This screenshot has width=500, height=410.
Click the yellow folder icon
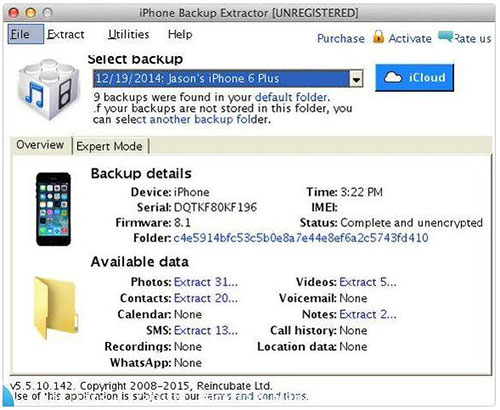pos(56,308)
